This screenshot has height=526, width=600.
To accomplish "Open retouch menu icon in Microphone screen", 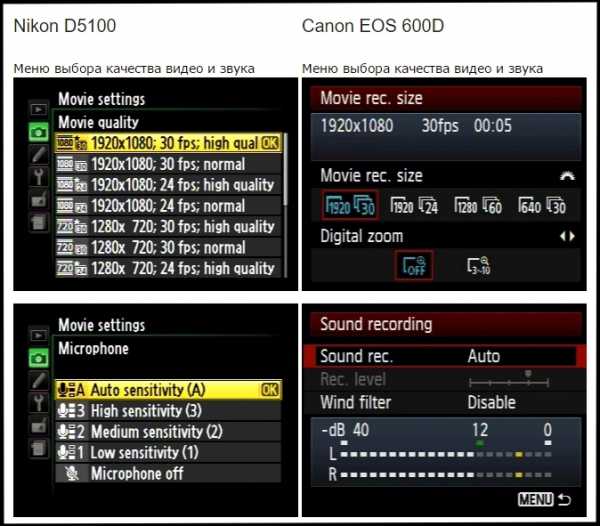I will coord(39,425).
